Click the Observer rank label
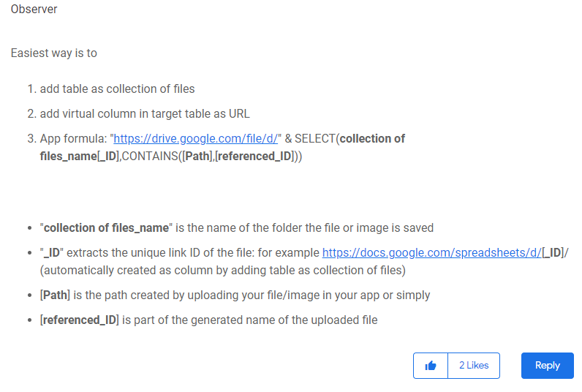 pos(34,9)
